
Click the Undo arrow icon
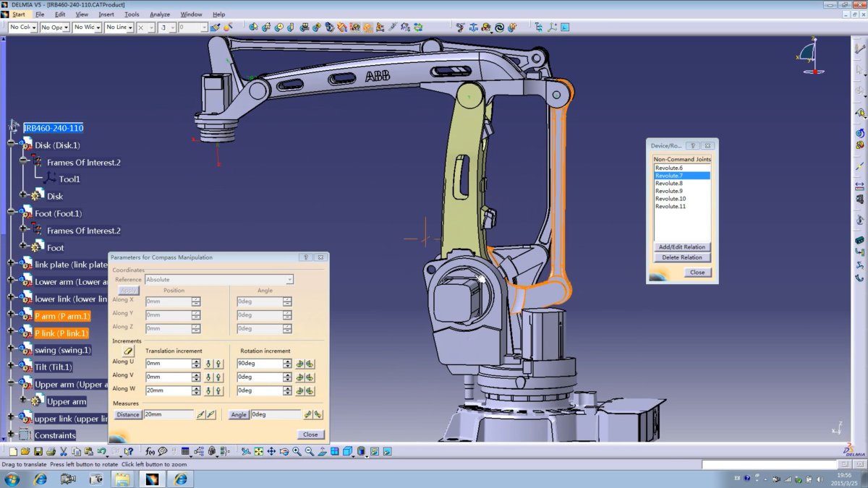[x=101, y=451]
